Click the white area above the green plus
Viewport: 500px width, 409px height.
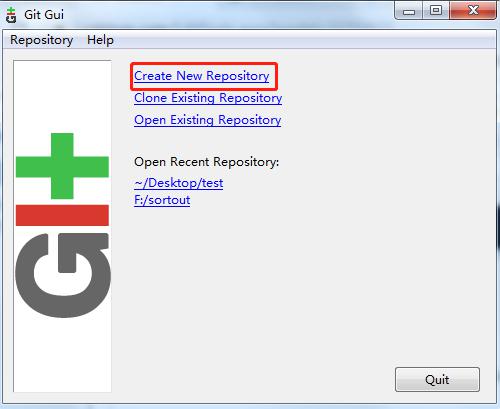(x=62, y=97)
